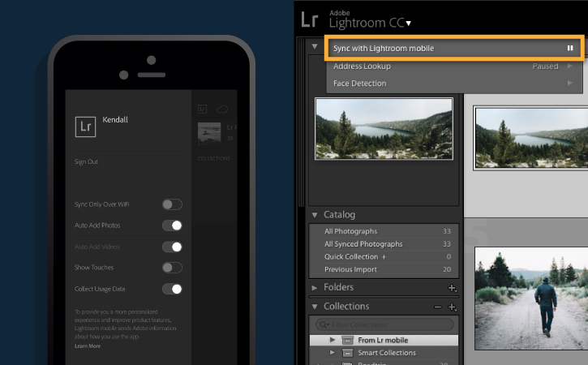Select All Photographs in Catalog
Viewport: 588px width, 365px height.
384,231
